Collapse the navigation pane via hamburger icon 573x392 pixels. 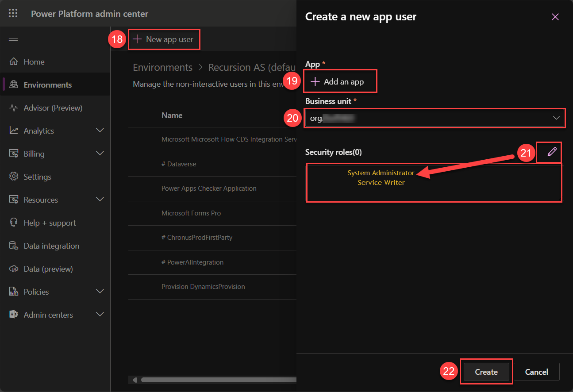coord(13,38)
